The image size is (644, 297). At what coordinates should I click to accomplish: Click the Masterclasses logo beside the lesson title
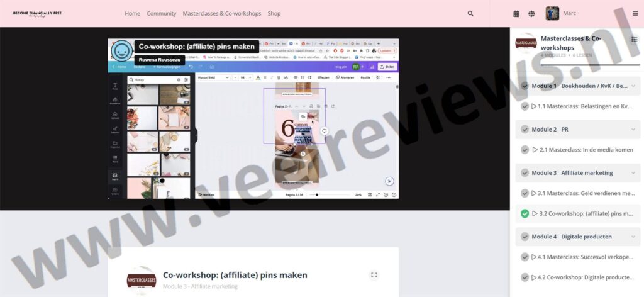pos(142,280)
